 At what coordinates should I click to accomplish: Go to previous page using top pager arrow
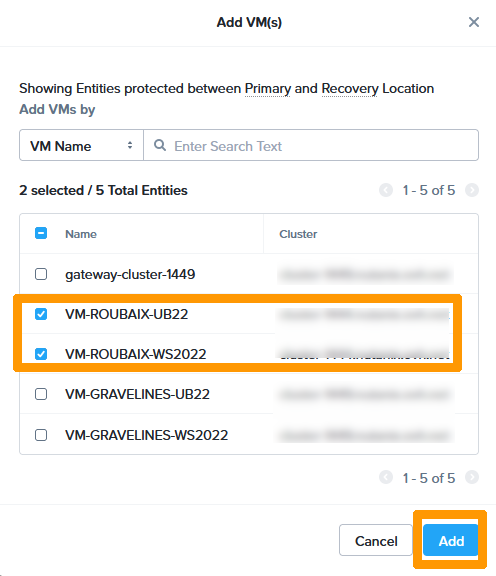pyautogui.click(x=386, y=190)
